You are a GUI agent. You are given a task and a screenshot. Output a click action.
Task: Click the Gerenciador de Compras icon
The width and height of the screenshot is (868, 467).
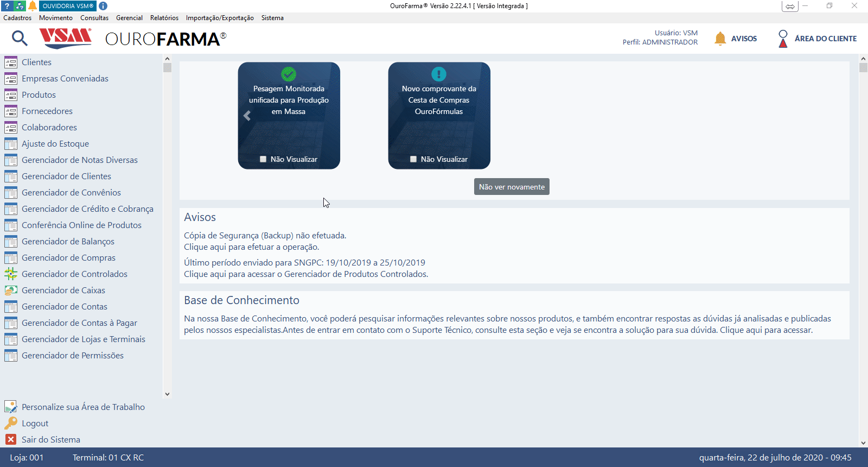click(x=11, y=258)
